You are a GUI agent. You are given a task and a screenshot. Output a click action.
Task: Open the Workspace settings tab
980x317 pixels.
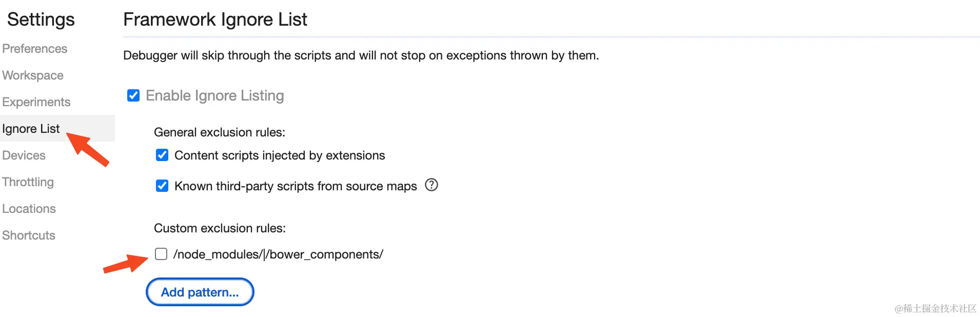(x=33, y=75)
